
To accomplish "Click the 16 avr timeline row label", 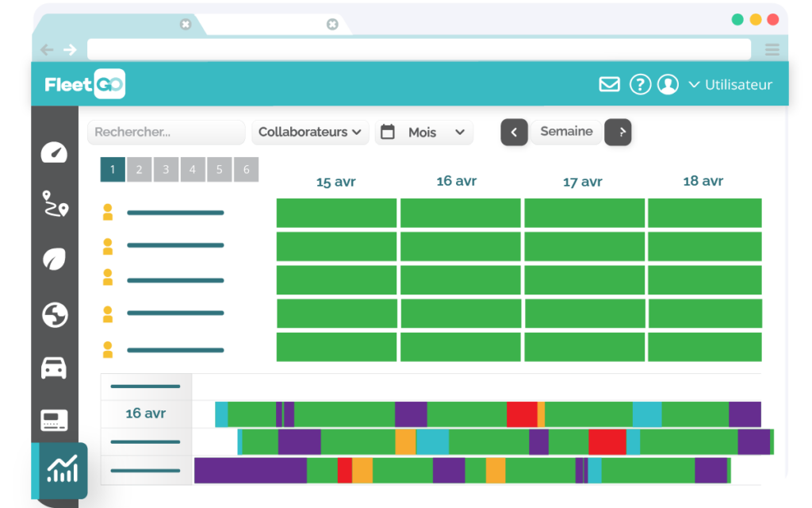I will 146,413.
